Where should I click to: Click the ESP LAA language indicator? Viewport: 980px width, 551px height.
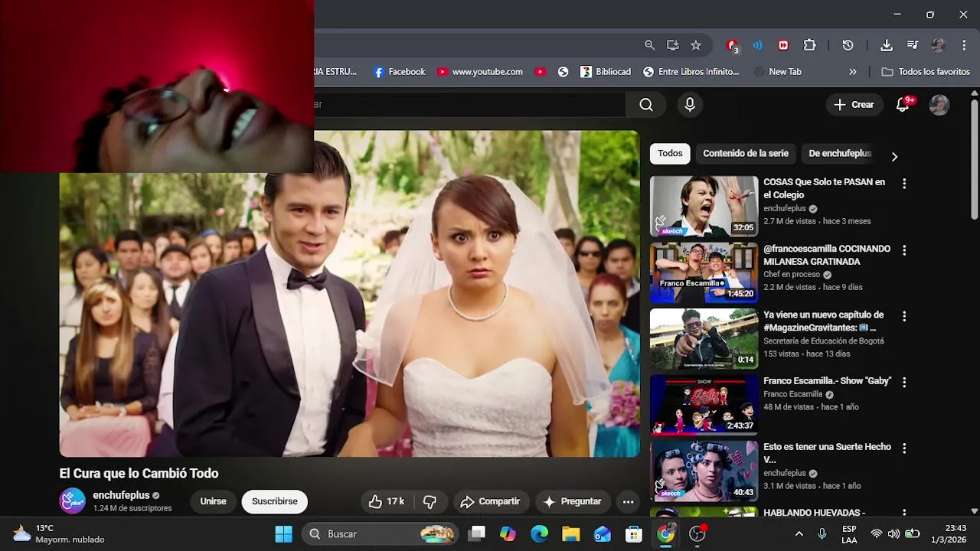(849, 534)
